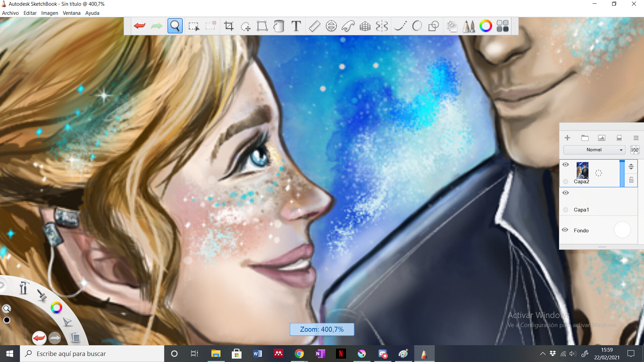Image resolution: width=644 pixels, height=362 pixels.
Task: Activate the Crop tool
Action: click(x=229, y=26)
